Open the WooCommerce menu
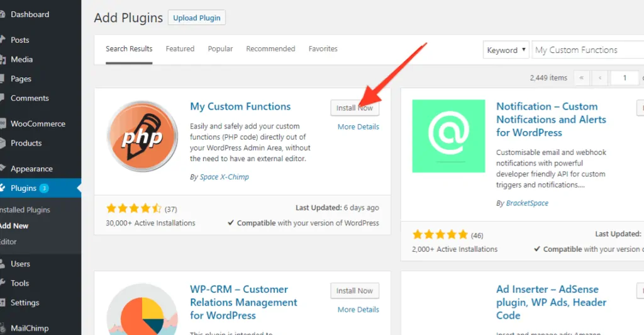 click(37, 123)
